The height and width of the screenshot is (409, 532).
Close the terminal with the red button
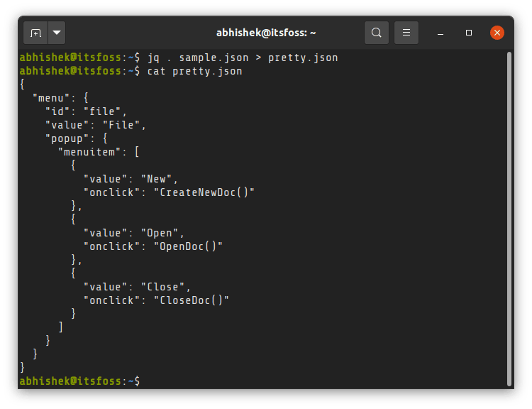pyautogui.click(x=497, y=33)
